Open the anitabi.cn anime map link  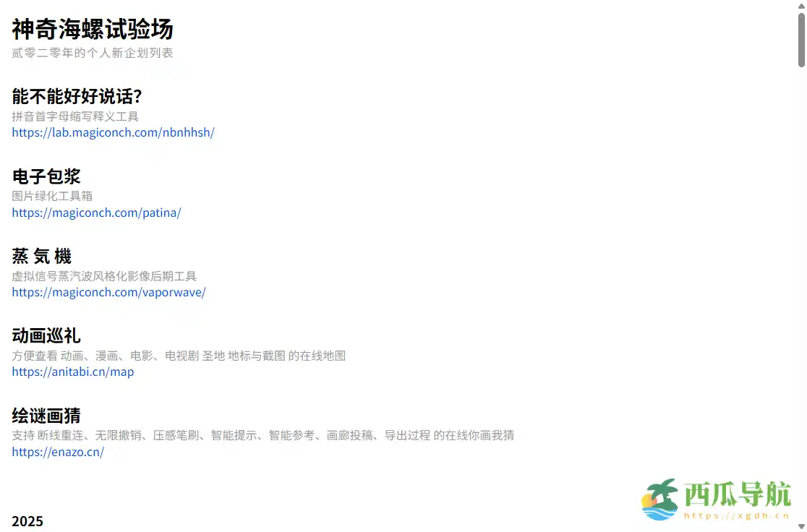(72, 372)
